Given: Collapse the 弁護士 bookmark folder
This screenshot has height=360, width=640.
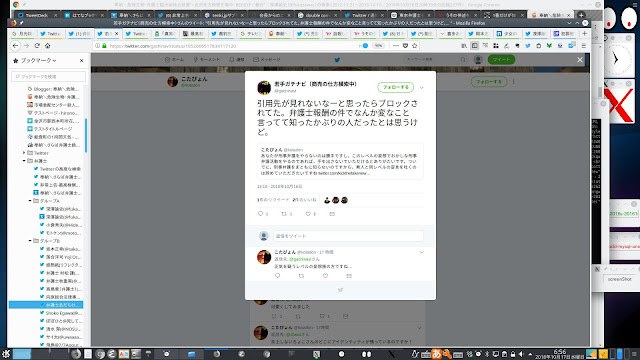Looking at the screenshot, I should pyautogui.click(x=24, y=161).
